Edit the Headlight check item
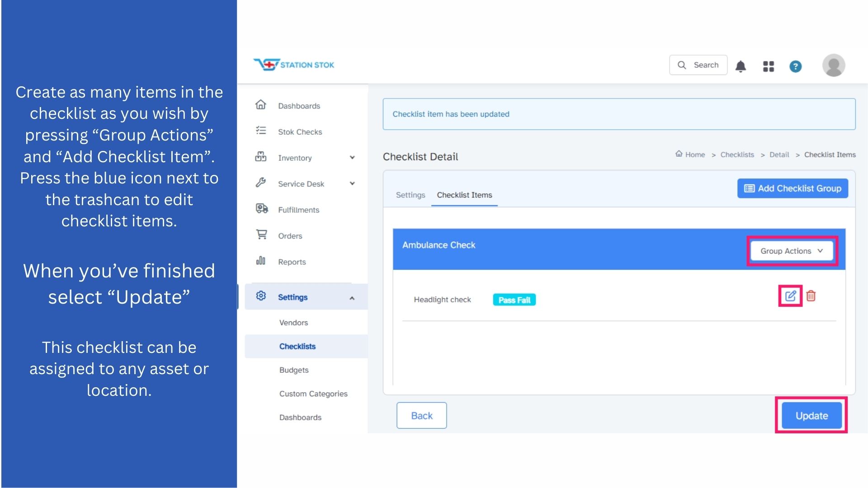868x488 pixels. (x=790, y=296)
